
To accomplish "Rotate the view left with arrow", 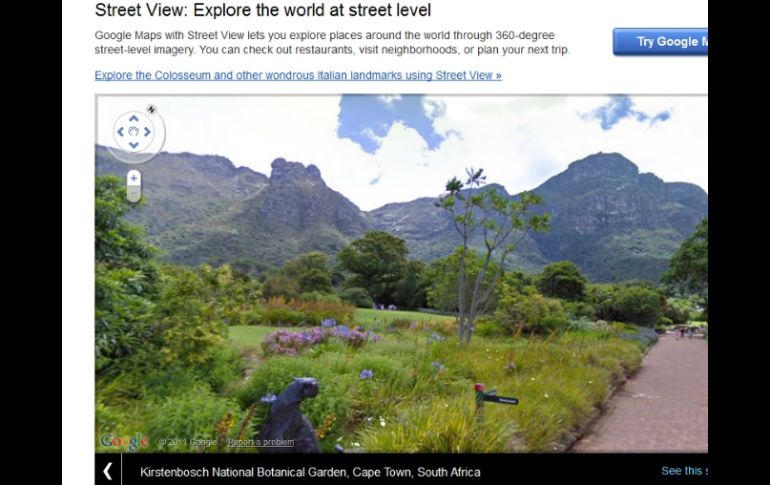I will click(x=120, y=132).
